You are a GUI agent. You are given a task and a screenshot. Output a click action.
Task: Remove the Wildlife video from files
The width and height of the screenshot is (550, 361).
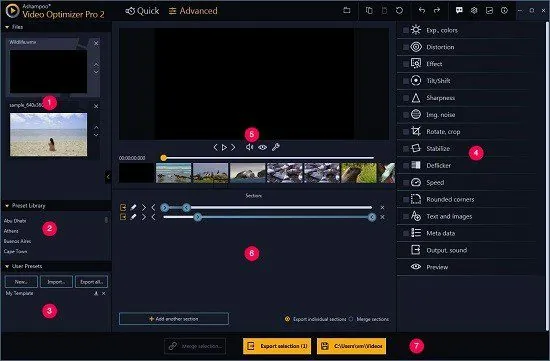click(96, 43)
